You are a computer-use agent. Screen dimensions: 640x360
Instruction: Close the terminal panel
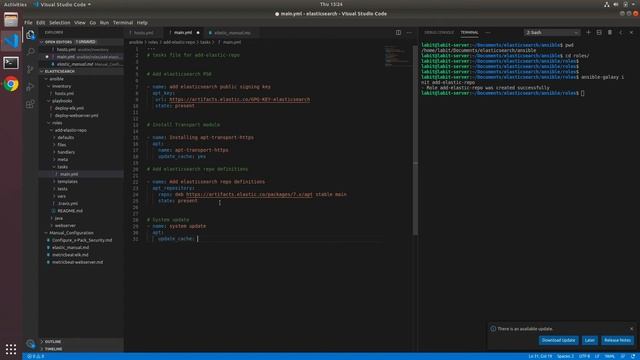(x=631, y=32)
